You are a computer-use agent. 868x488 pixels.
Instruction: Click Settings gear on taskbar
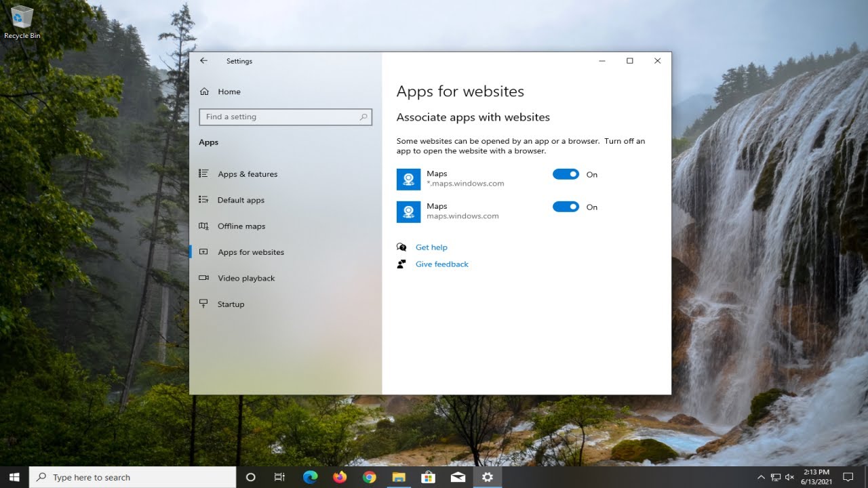pos(487,477)
